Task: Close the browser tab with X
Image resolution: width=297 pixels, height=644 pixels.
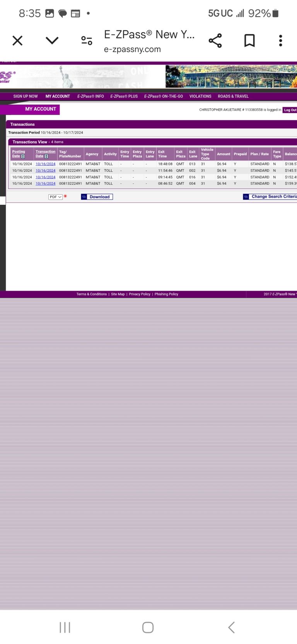Action: click(x=17, y=41)
